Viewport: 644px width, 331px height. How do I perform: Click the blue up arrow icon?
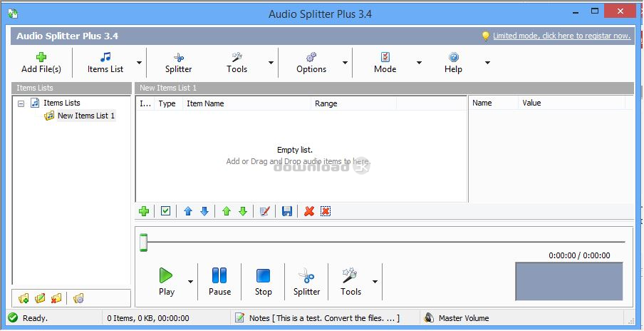(188, 211)
